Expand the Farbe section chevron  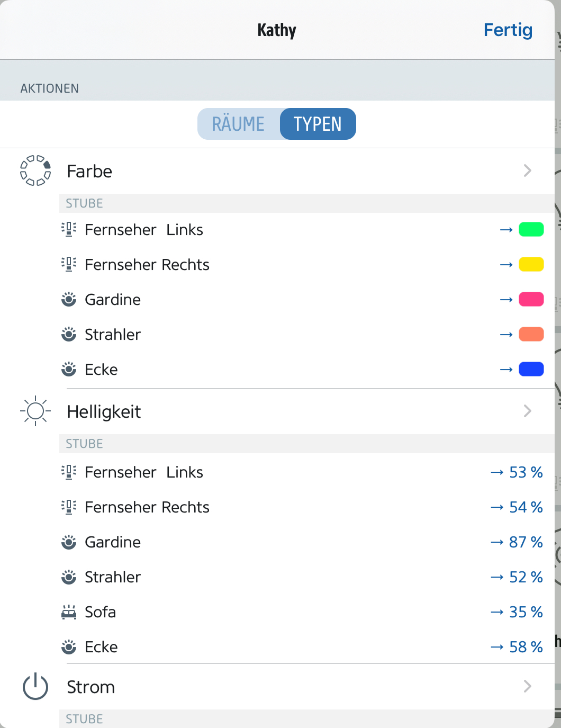[x=527, y=170]
